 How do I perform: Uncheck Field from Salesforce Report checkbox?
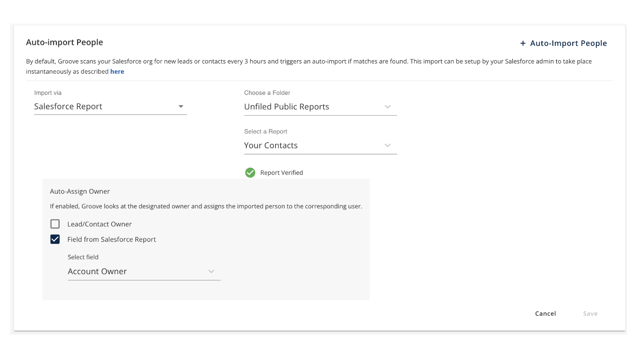click(55, 239)
